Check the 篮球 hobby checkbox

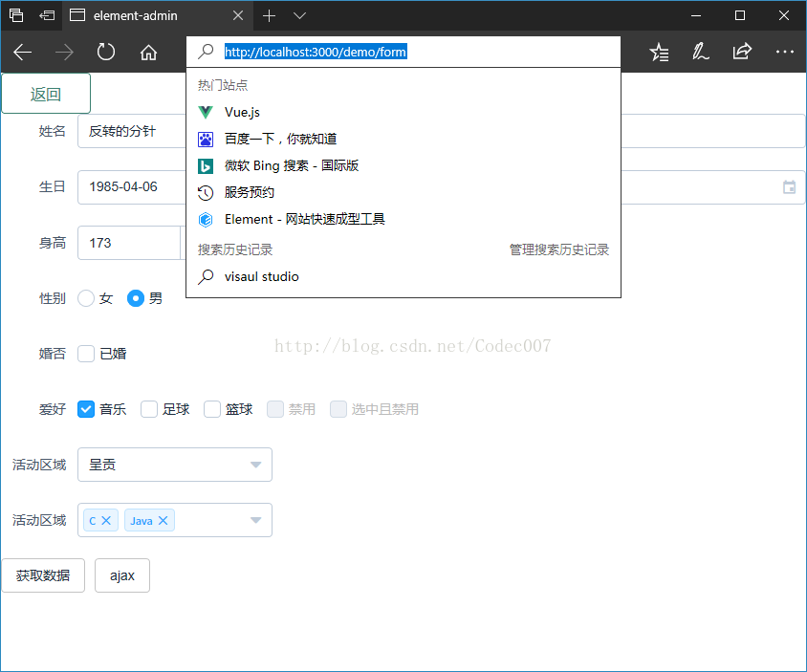point(212,409)
